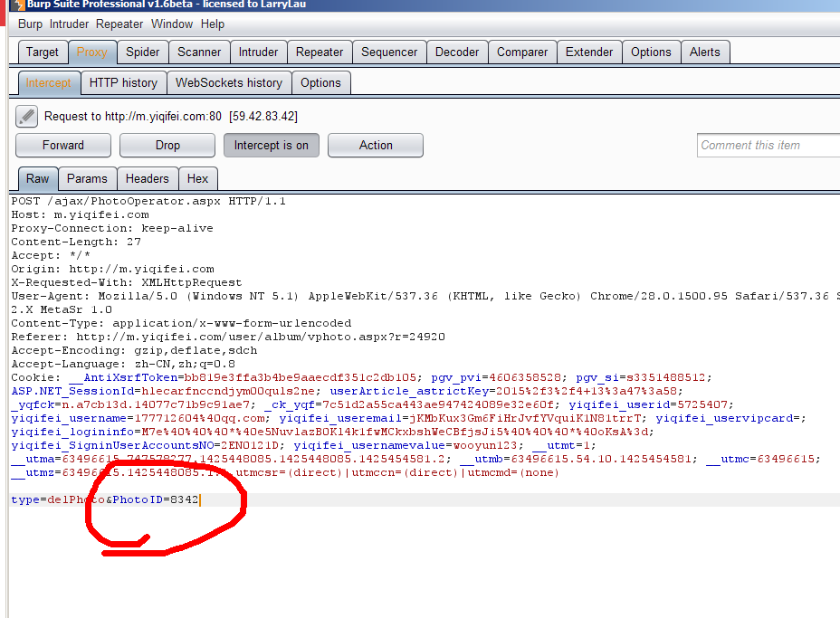Click the pencil edit target icon
Image resolution: width=840 pixels, height=618 pixels.
click(26, 116)
